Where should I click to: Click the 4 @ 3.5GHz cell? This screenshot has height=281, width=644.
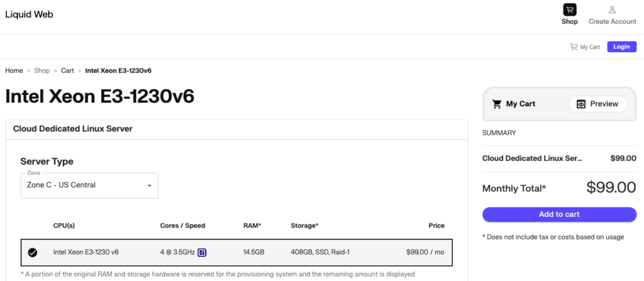coord(177,252)
